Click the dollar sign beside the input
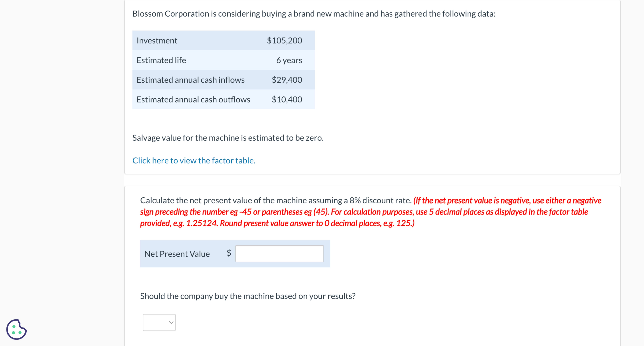The height and width of the screenshot is (346, 644). coord(229,253)
